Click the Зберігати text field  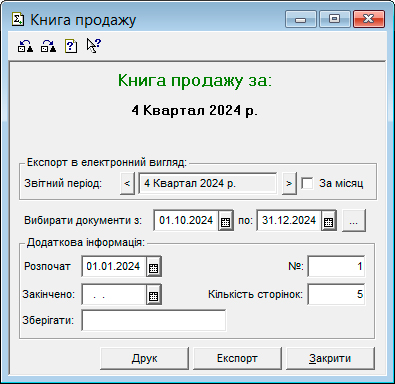(x=154, y=320)
